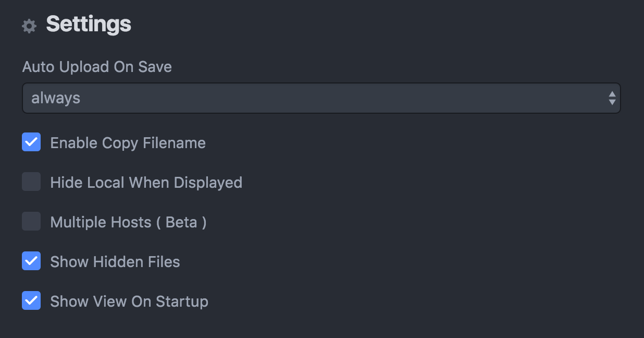The height and width of the screenshot is (338, 644).
Task: Tick the Multiple Hosts ( Beta ) checkbox
Action: (x=31, y=221)
